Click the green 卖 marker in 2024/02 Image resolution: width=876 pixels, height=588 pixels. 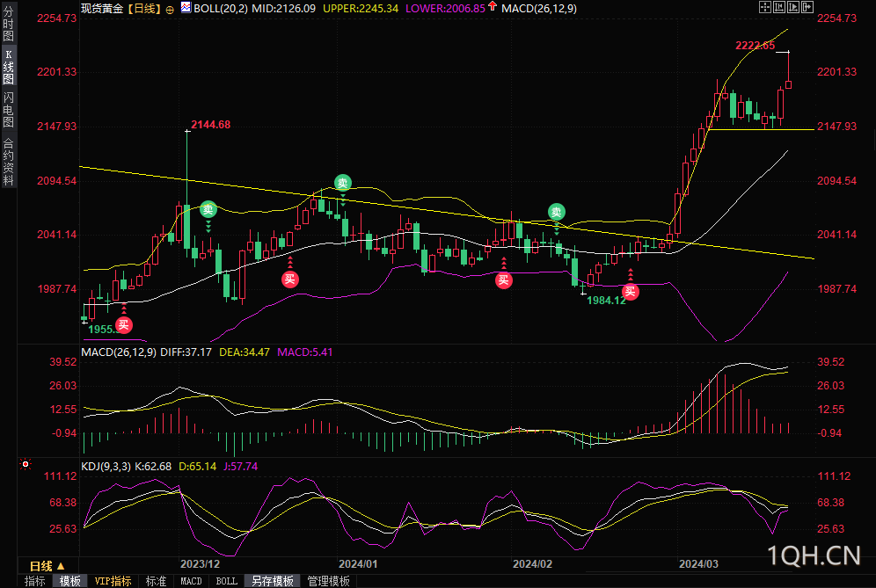(x=557, y=212)
